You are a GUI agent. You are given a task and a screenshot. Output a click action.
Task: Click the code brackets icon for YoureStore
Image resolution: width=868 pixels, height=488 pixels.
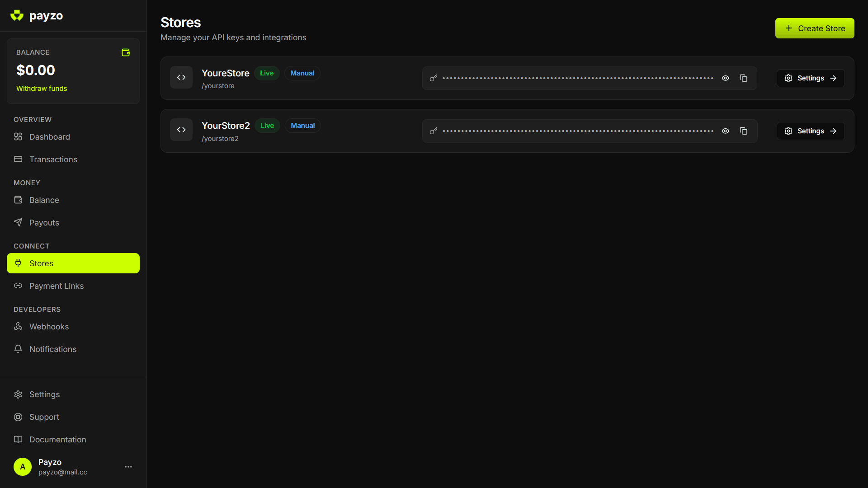click(x=181, y=77)
